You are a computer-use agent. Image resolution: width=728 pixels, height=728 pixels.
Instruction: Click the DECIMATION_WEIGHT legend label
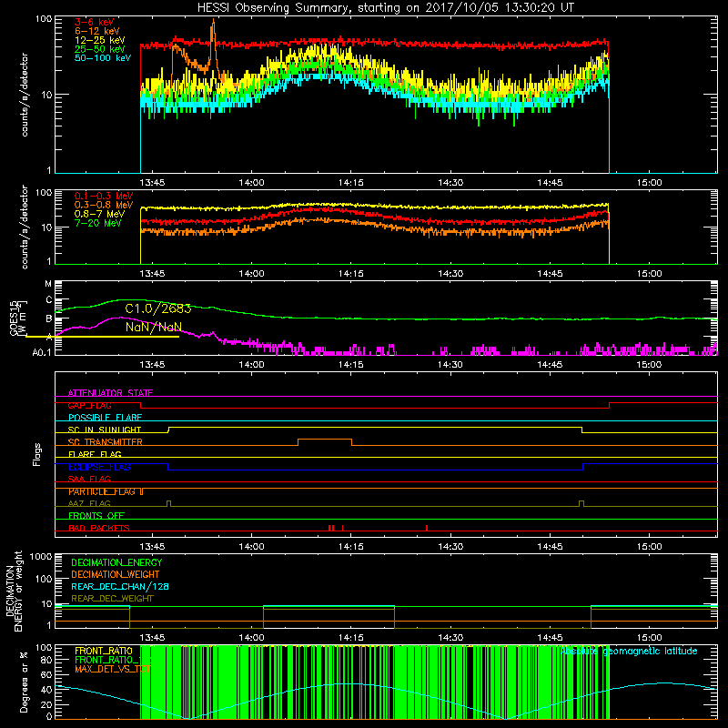coord(116,574)
